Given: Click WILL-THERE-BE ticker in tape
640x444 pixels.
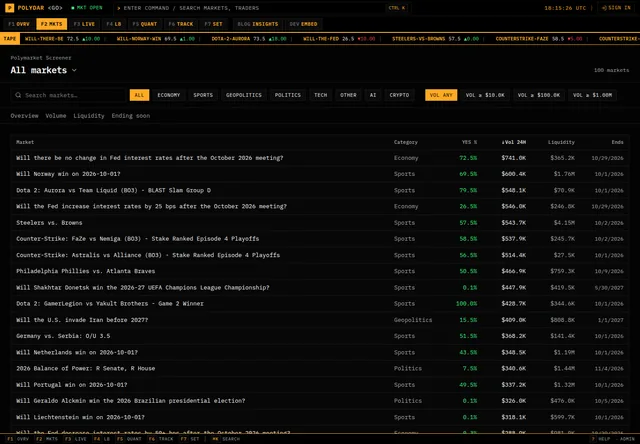Looking at the screenshot, I should point(62,39).
